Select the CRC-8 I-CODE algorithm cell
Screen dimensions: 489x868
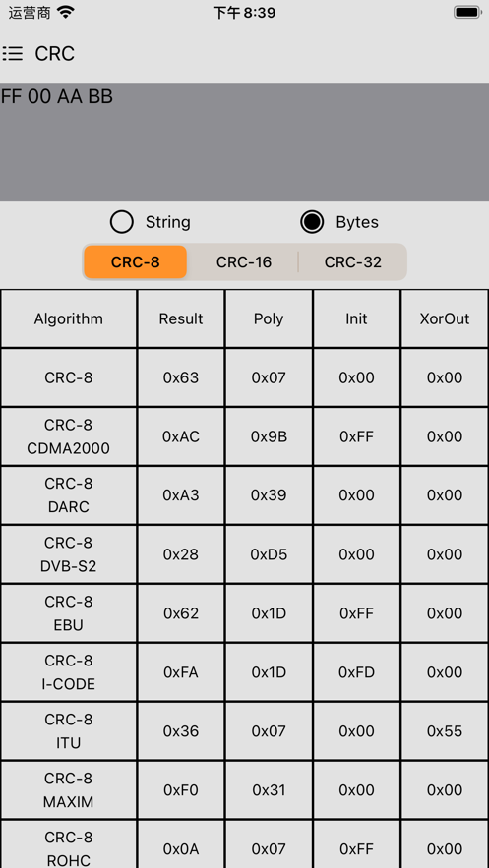pos(69,672)
